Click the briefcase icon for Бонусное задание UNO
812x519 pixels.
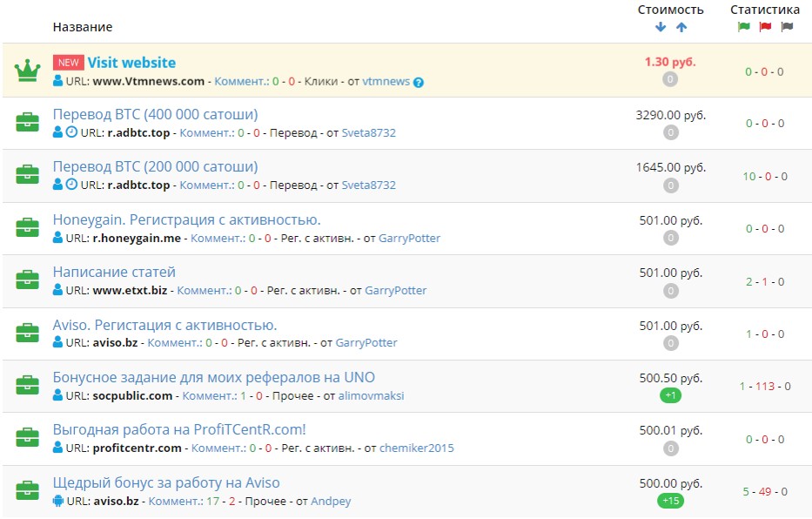click(28, 385)
